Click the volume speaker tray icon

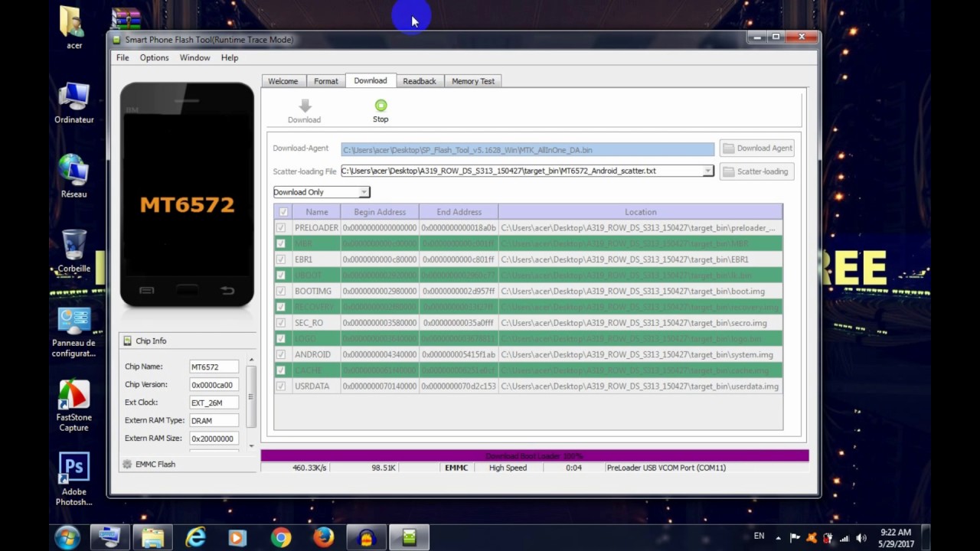[x=861, y=538]
